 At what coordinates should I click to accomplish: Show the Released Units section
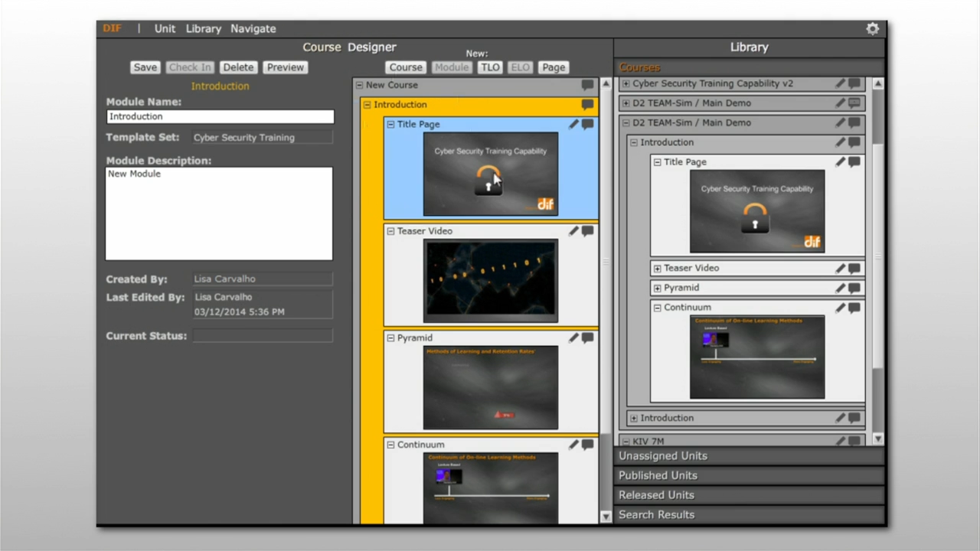[749, 495]
